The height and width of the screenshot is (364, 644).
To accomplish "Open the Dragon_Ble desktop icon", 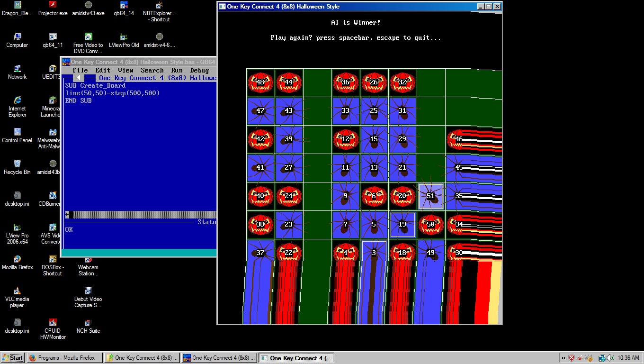I will [17, 6].
